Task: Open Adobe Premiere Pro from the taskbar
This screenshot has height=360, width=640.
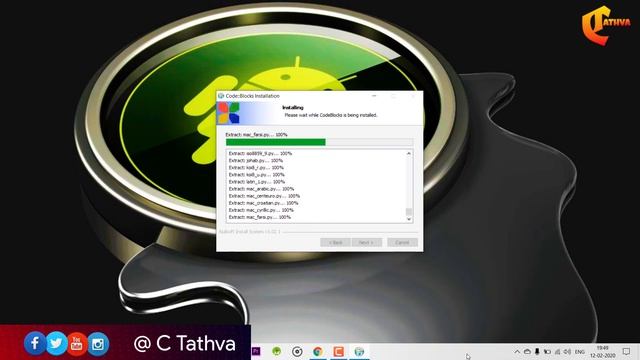Action: [x=256, y=351]
